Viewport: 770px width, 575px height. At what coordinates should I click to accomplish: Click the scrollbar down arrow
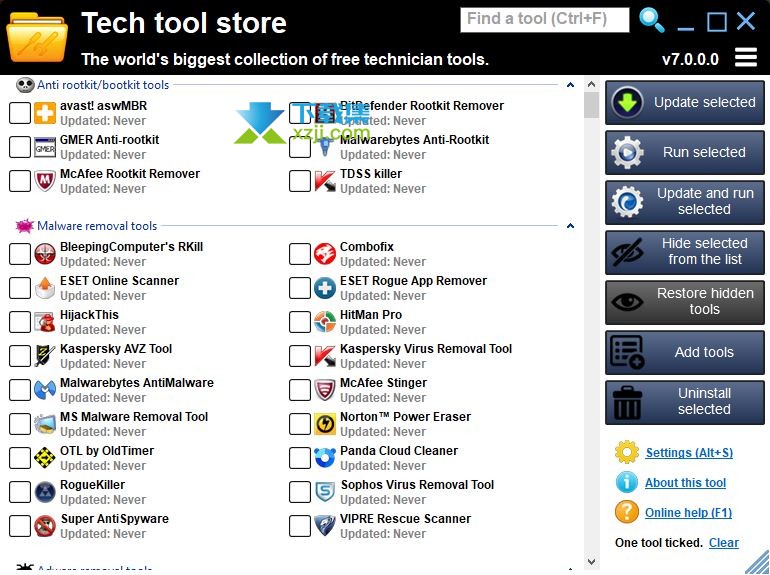click(x=591, y=561)
